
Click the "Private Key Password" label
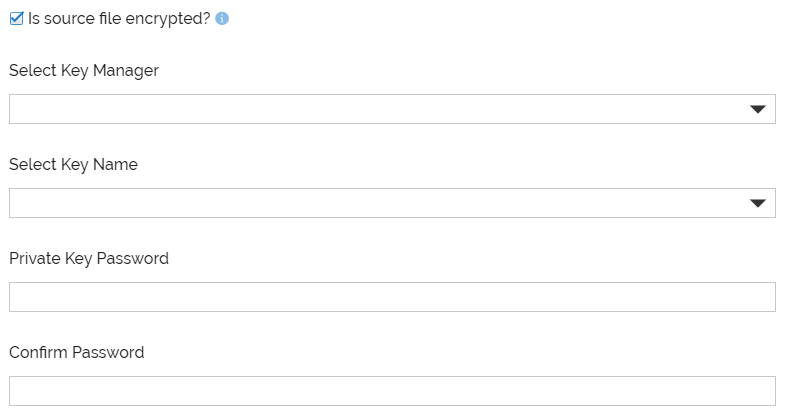(x=89, y=258)
